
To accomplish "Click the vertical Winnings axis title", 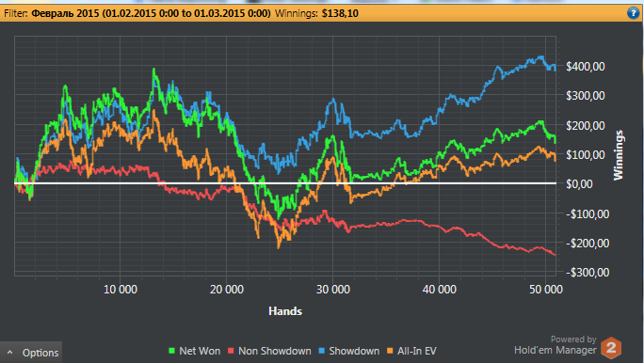I will pyautogui.click(x=619, y=155).
